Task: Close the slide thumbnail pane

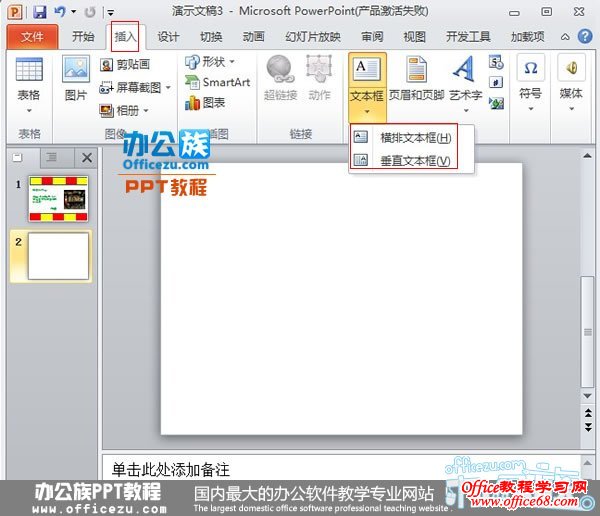Action: (x=87, y=157)
